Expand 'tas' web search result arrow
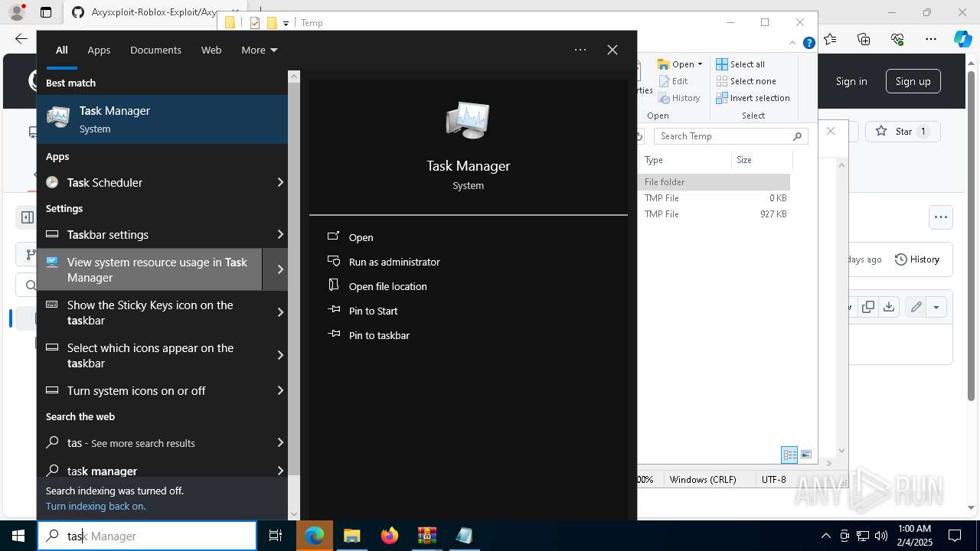Viewport: 980px width, 551px height. [280, 442]
